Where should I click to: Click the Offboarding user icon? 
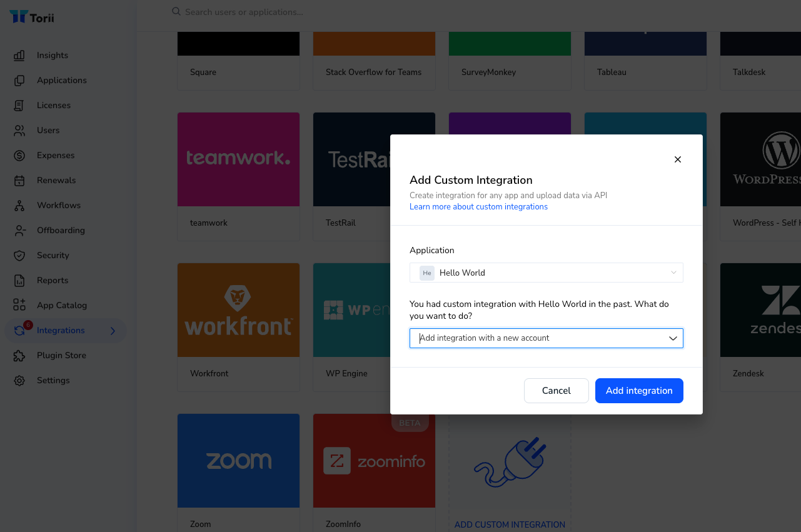click(x=19, y=230)
